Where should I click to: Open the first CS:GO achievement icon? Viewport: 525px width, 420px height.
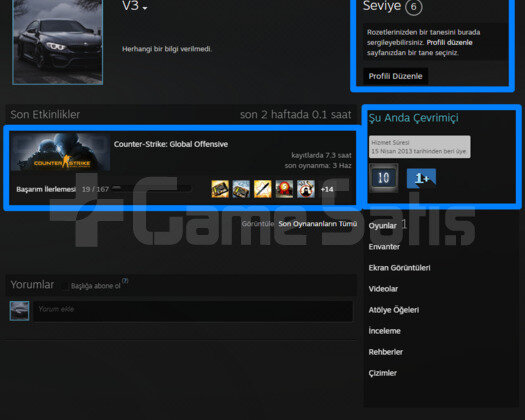point(220,189)
